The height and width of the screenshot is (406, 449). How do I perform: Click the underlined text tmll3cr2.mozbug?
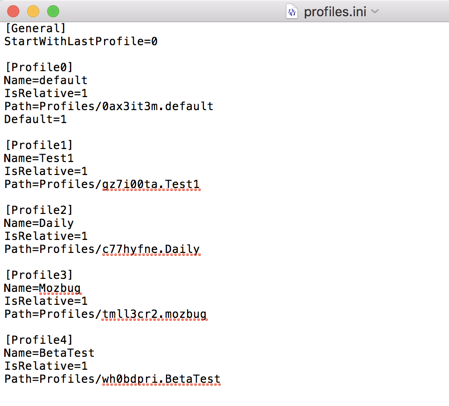pyautogui.click(x=154, y=314)
